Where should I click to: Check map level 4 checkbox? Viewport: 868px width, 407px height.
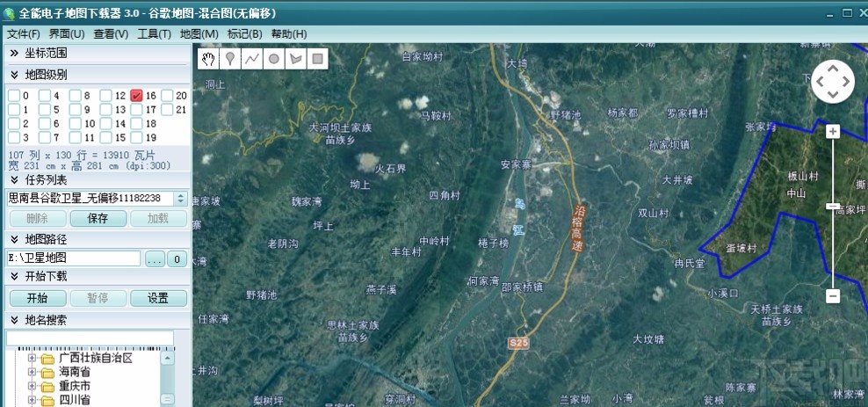click(44, 95)
